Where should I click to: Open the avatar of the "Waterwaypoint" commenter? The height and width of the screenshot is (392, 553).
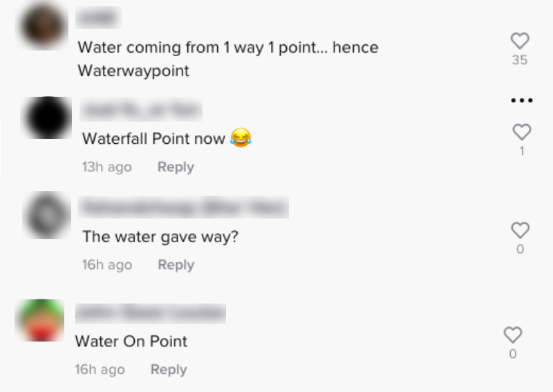pyautogui.click(x=44, y=28)
